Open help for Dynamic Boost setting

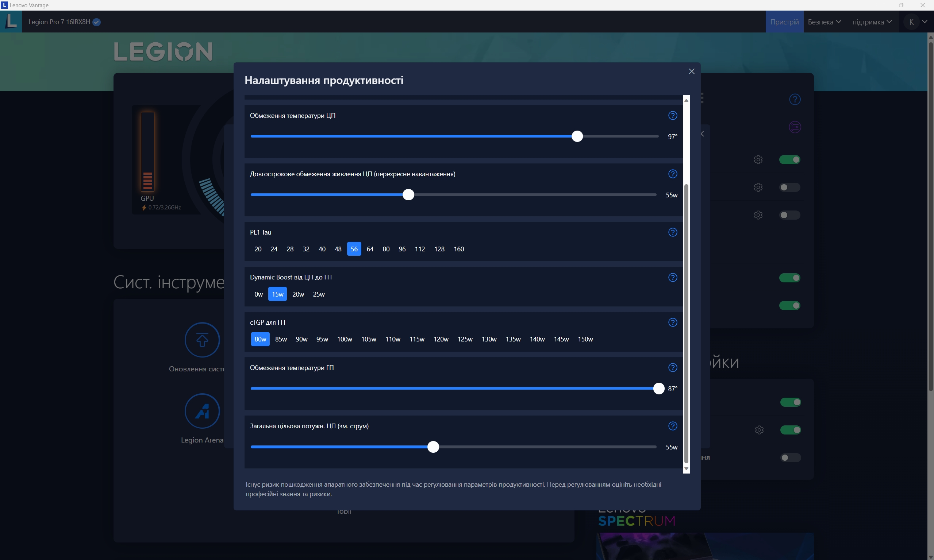point(672,277)
